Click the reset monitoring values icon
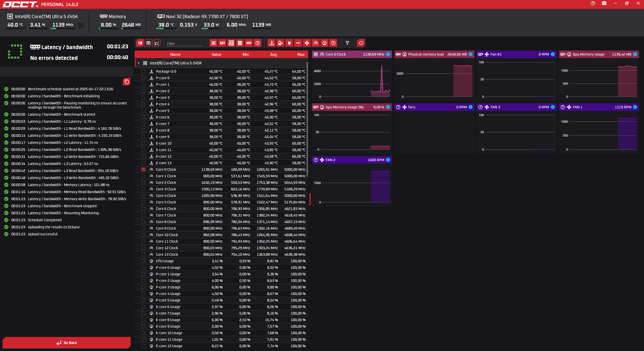The image size is (644, 351). 361,43
